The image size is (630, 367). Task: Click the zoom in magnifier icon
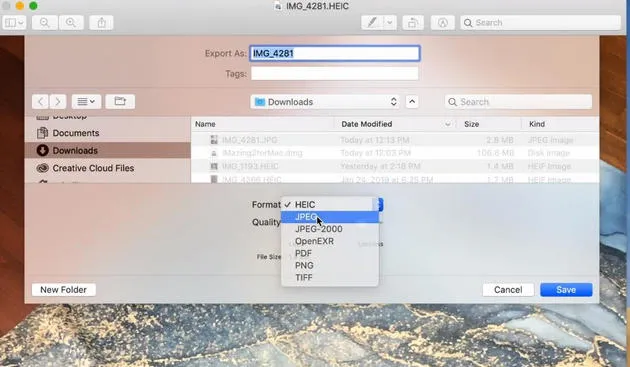pos(71,23)
